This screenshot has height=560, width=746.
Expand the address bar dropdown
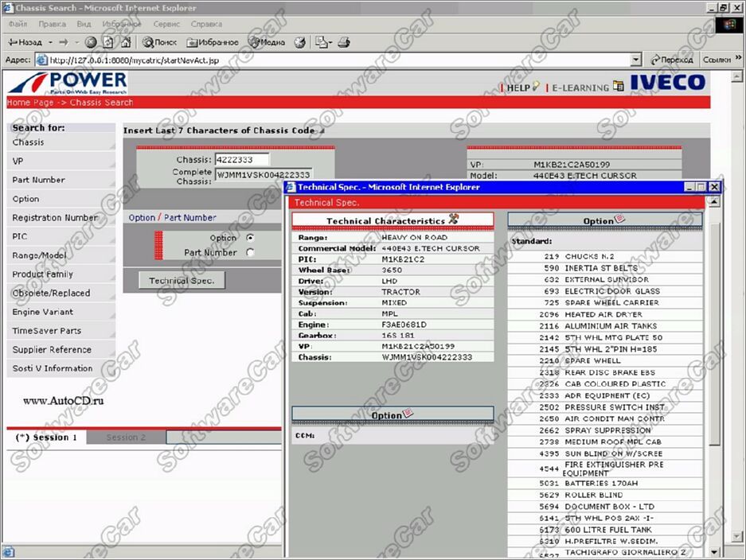tap(635, 60)
